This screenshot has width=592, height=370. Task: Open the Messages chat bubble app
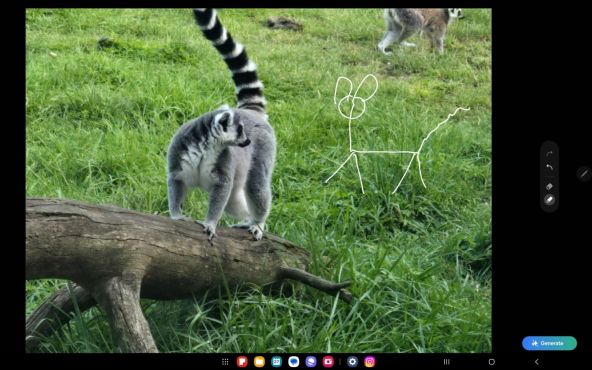pyautogui.click(x=294, y=362)
